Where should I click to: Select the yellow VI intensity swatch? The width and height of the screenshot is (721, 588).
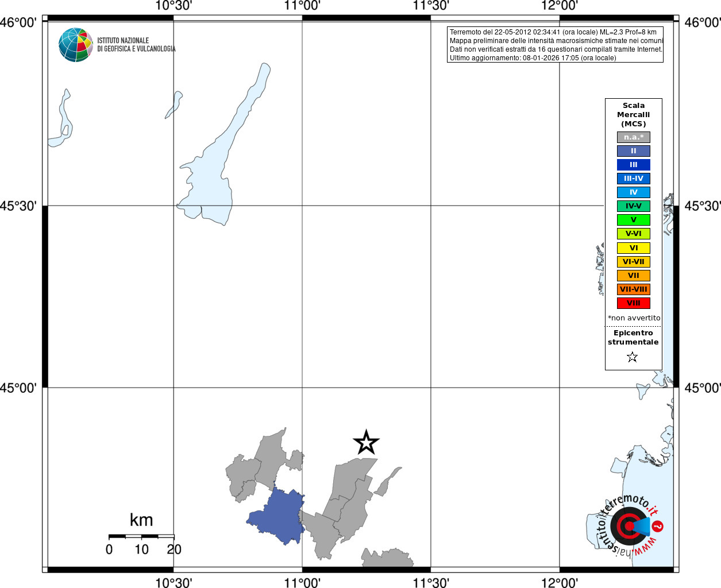click(634, 248)
